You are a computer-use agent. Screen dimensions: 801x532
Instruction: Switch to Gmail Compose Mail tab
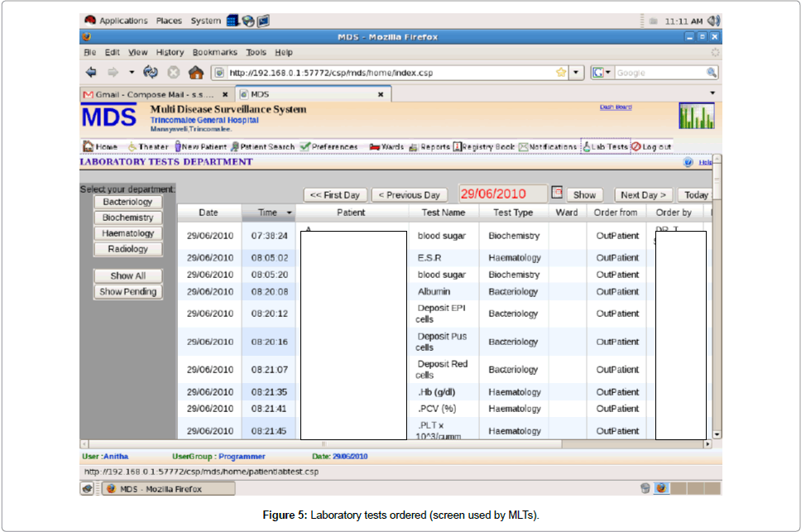click(x=156, y=94)
